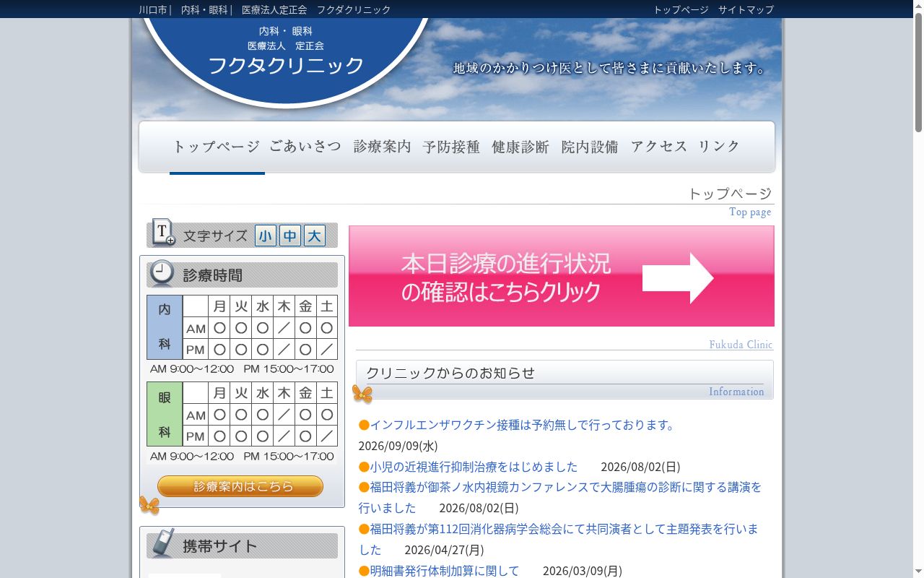Click the orange 診療案内はこちら button

tap(240, 486)
